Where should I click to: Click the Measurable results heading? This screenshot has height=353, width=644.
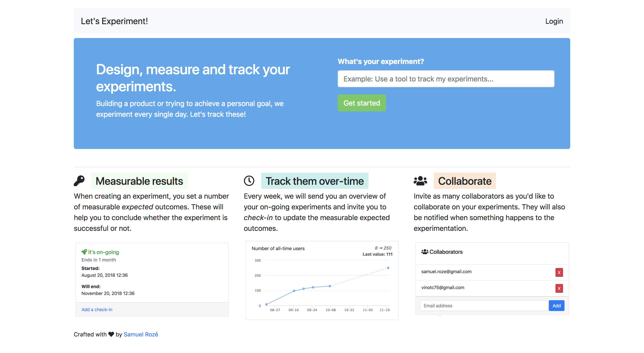(139, 181)
